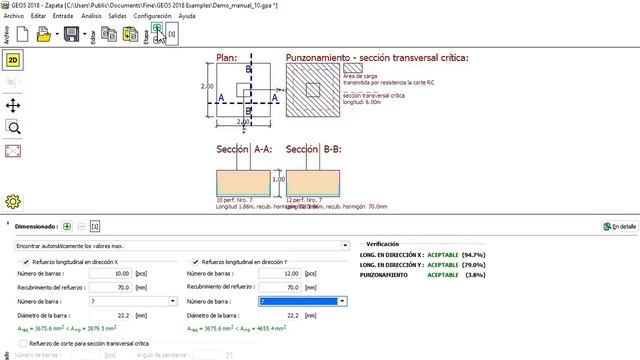The image size is (640, 360).
Task: Edit Número de barras field for direction Y
Action: (x=280, y=273)
